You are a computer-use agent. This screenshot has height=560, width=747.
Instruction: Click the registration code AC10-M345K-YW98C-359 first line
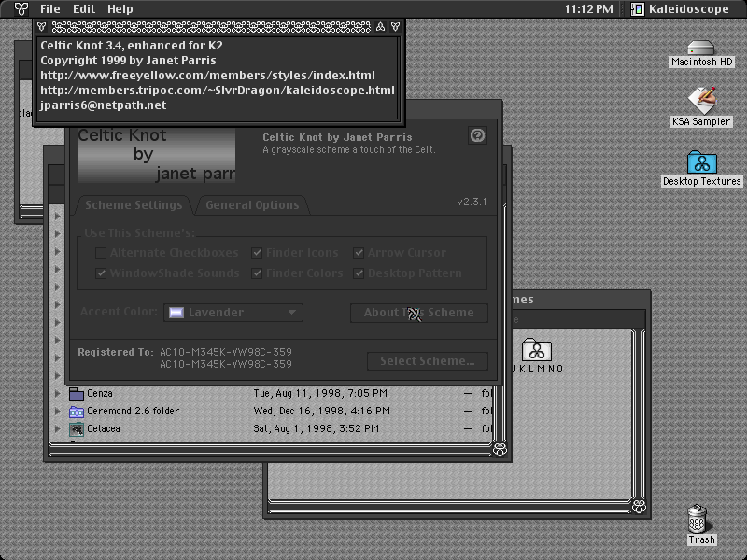click(226, 352)
